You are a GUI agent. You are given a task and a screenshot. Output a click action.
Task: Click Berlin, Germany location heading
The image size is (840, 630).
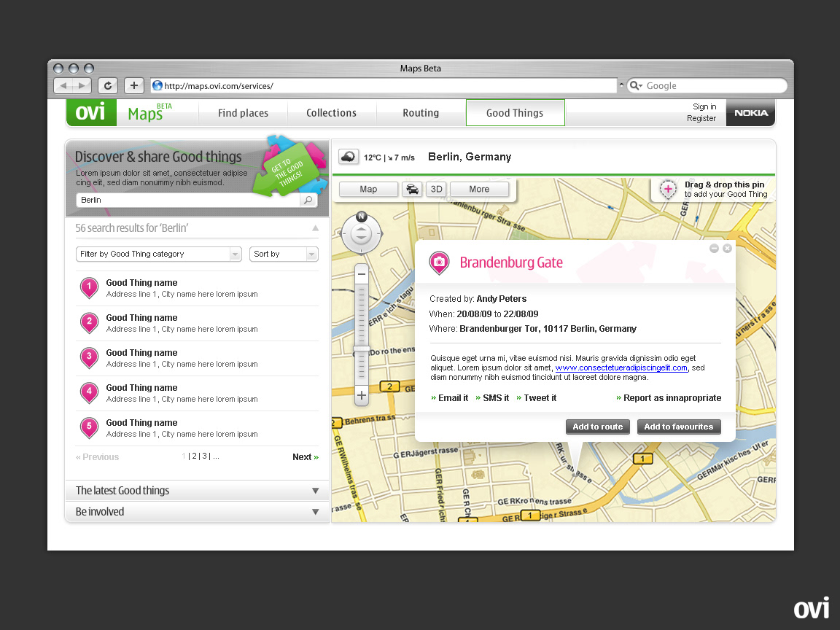click(470, 157)
